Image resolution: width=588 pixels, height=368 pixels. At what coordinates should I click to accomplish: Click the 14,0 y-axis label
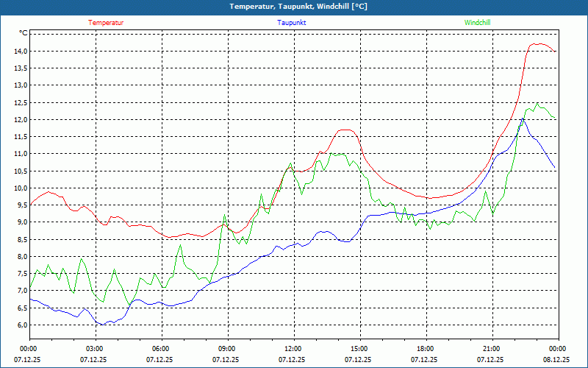tap(19, 51)
